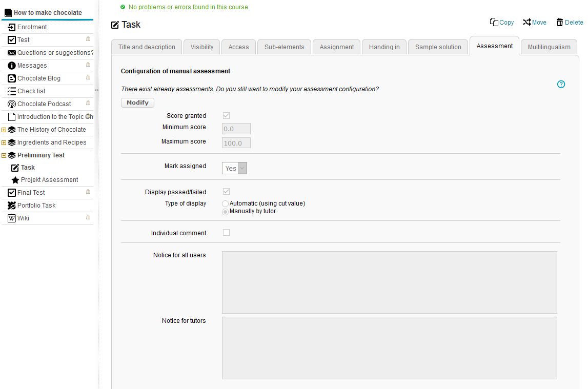Open the Chocolate Podcast node icon
The width and height of the screenshot is (588, 389).
point(12,104)
